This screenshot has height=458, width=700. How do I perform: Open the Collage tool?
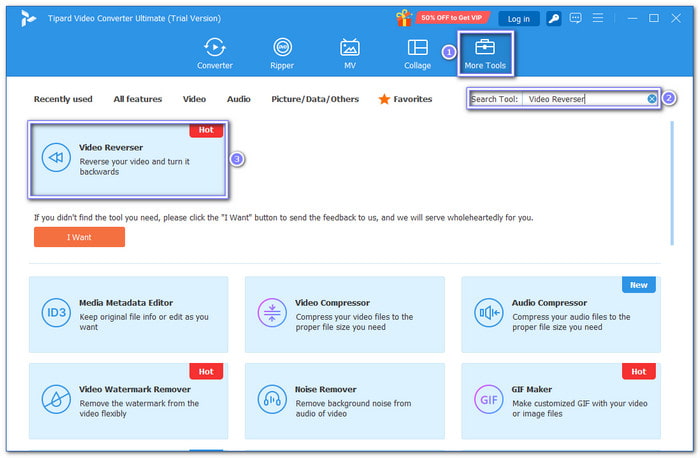click(x=417, y=54)
